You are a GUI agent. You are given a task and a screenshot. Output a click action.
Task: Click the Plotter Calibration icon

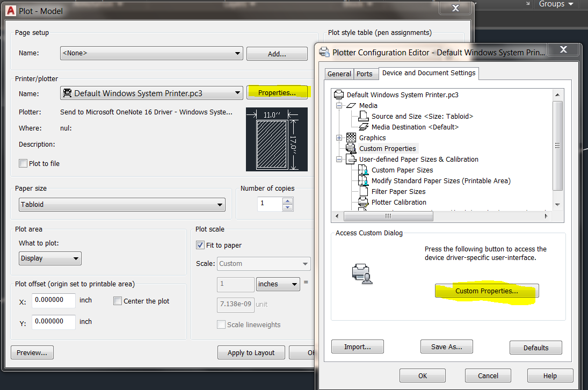[x=364, y=202]
